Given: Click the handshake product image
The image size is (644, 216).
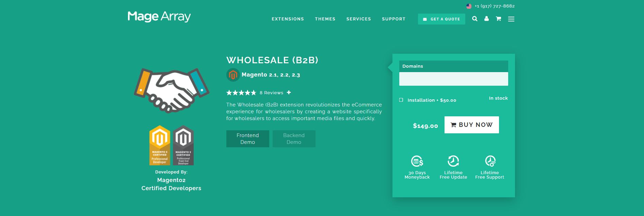Looking at the screenshot, I should (x=171, y=90).
